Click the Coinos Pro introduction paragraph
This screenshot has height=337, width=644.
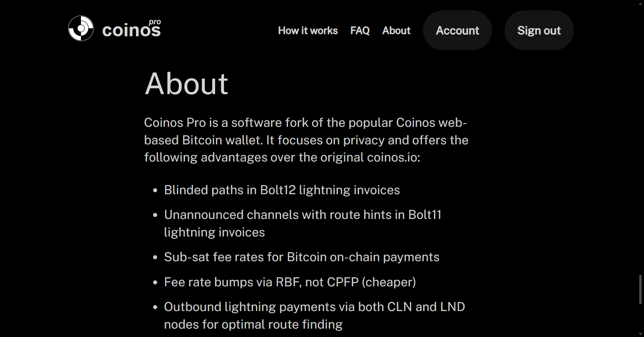306,140
